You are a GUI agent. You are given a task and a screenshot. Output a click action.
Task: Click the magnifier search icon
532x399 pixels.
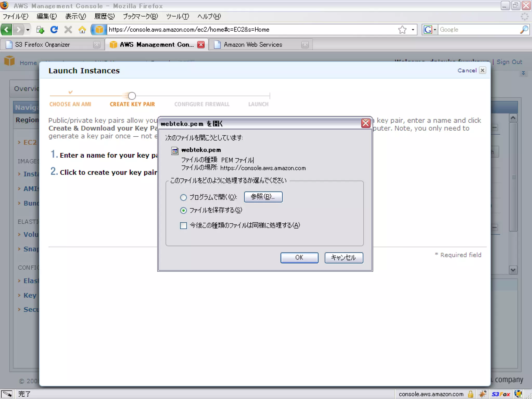524,30
